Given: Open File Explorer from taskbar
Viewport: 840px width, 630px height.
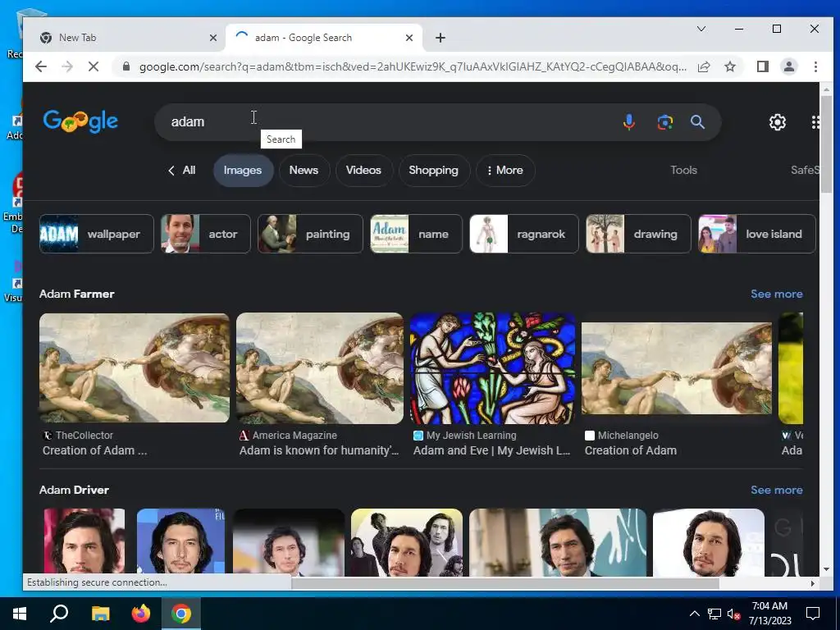Looking at the screenshot, I should pos(100,614).
